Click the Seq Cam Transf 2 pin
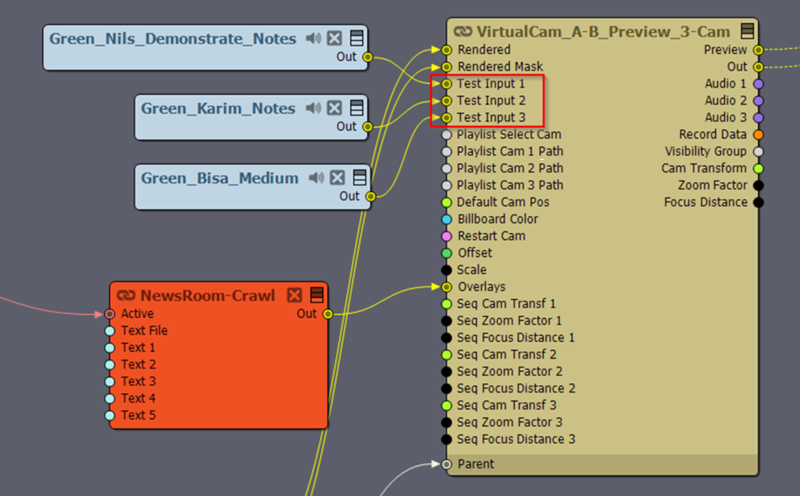 click(446, 355)
